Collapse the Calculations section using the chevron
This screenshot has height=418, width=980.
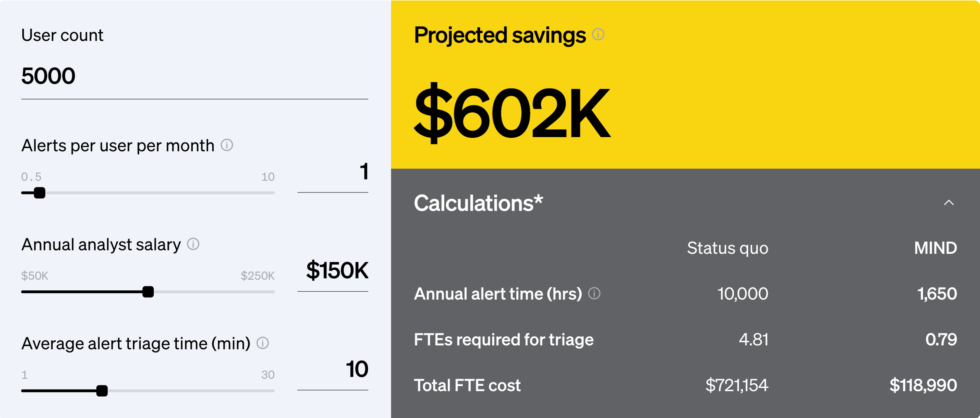click(948, 202)
